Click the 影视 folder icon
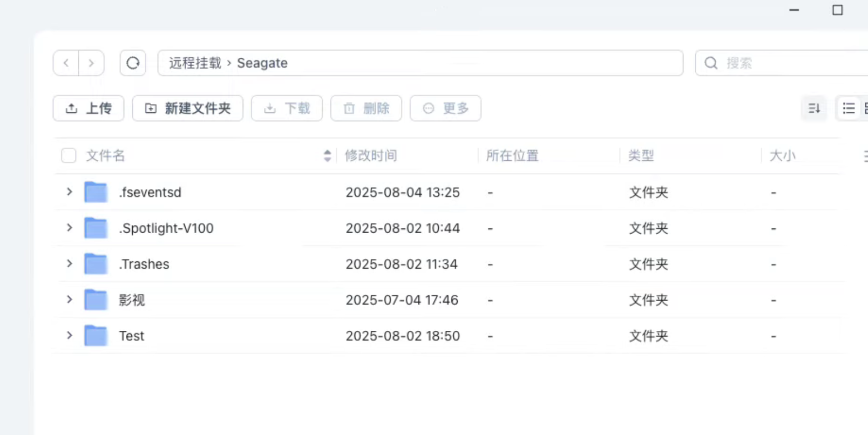The image size is (868, 435). [x=96, y=300]
